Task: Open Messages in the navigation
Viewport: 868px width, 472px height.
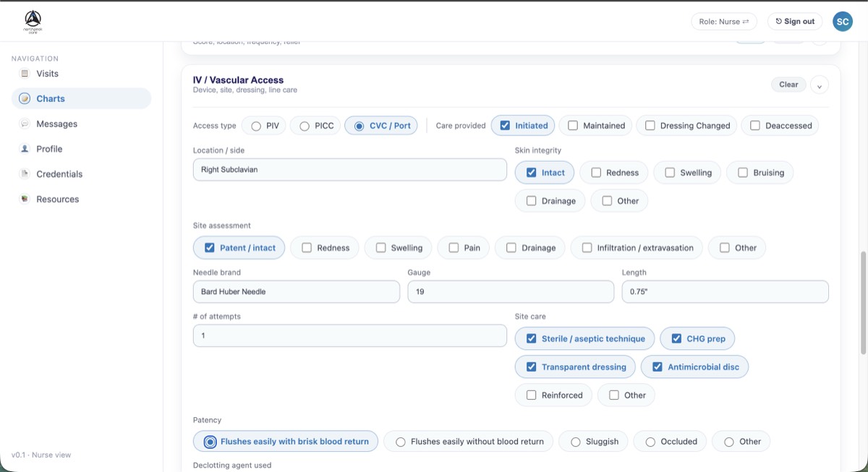Action: click(x=56, y=124)
